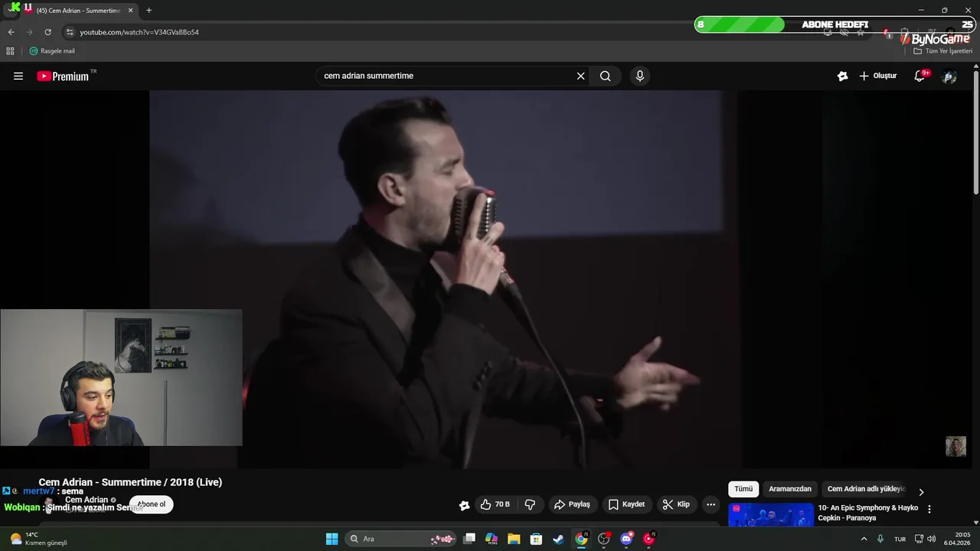The width and height of the screenshot is (980, 551).
Task: Switch TUR keyboard language
Action: [900, 539]
